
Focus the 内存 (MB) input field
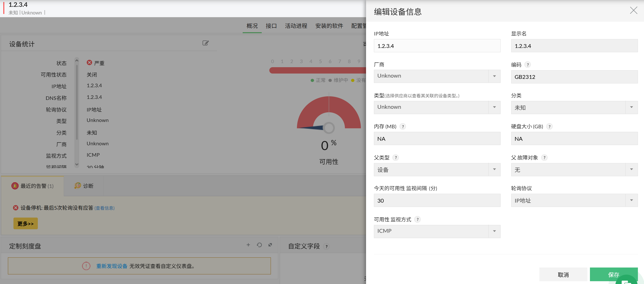tap(437, 138)
